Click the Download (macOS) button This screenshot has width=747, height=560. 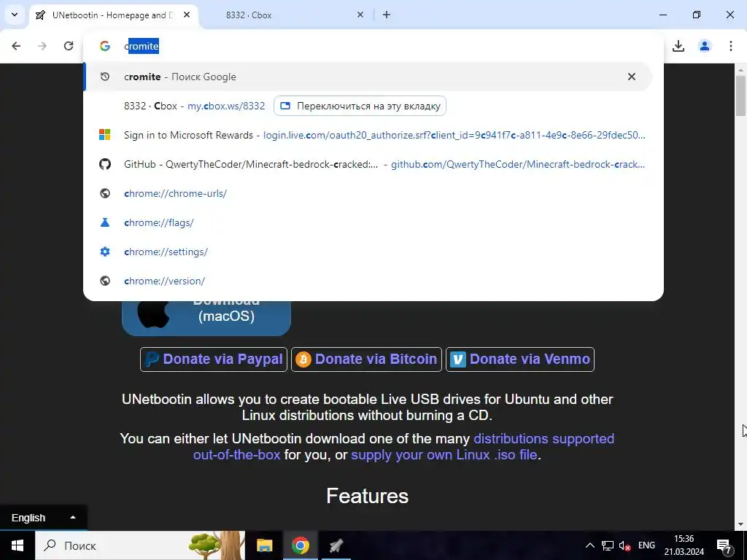(x=206, y=318)
